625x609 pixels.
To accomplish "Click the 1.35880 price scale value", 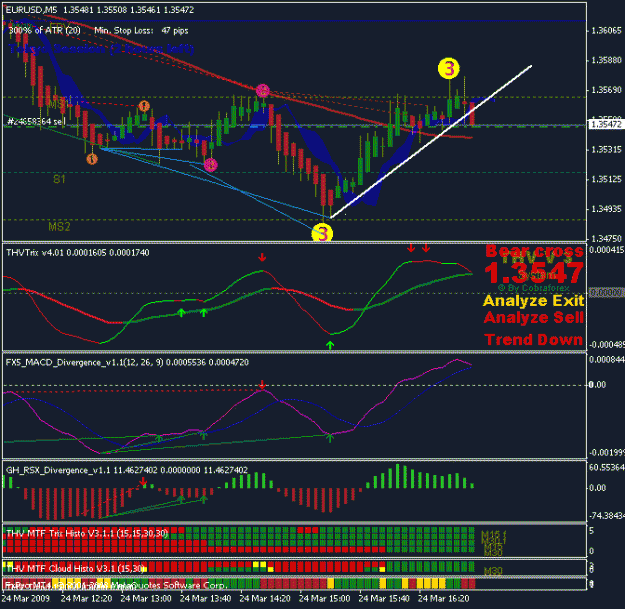I will (x=606, y=60).
